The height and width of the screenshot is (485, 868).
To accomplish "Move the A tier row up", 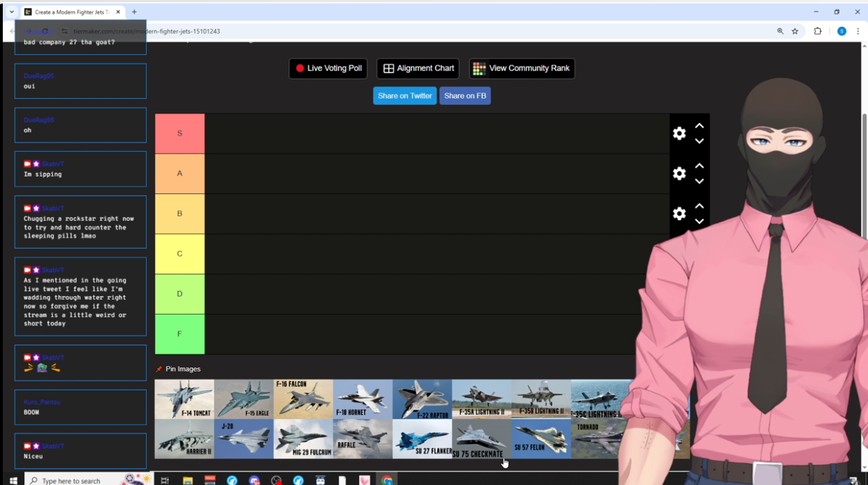I will click(x=699, y=166).
